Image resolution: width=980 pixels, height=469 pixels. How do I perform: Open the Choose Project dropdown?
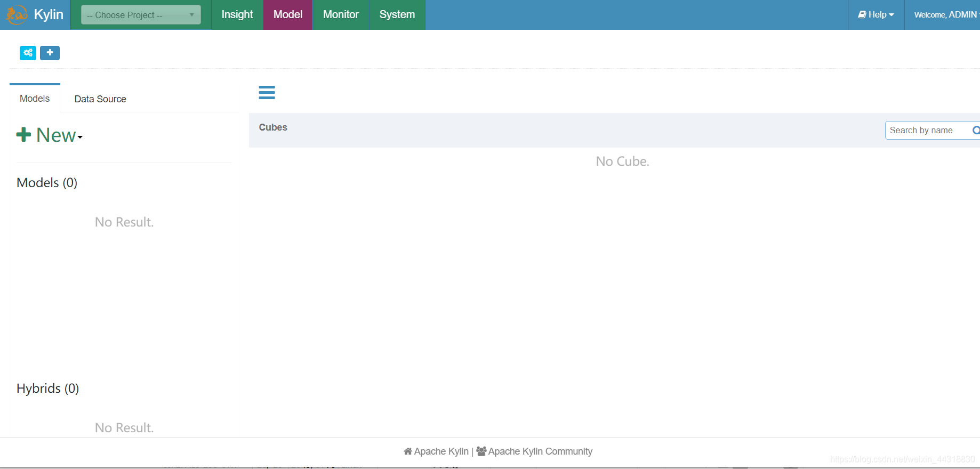(141, 15)
